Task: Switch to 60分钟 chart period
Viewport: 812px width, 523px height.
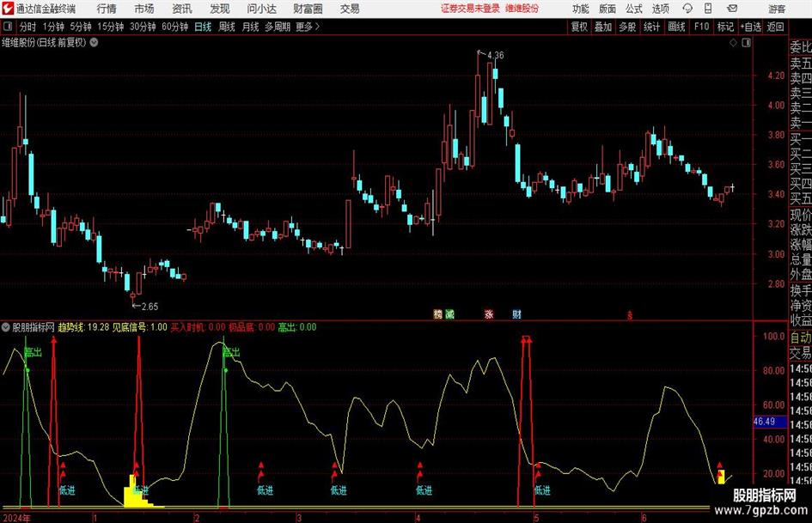Action: (x=175, y=27)
